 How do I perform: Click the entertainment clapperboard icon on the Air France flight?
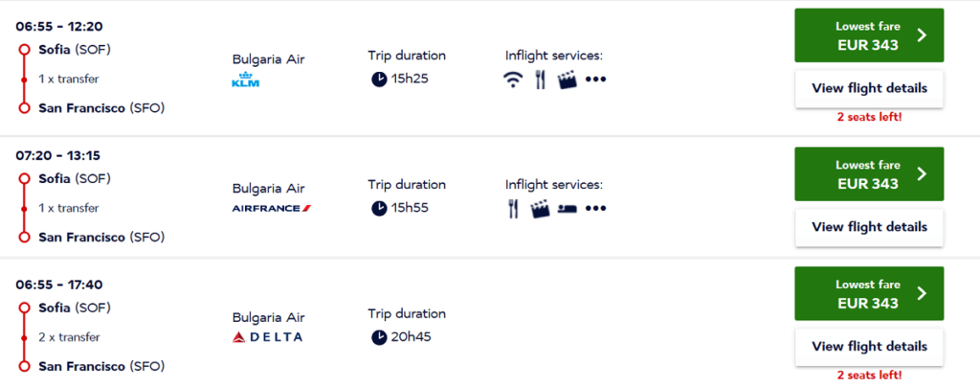(x=540, y=209)
